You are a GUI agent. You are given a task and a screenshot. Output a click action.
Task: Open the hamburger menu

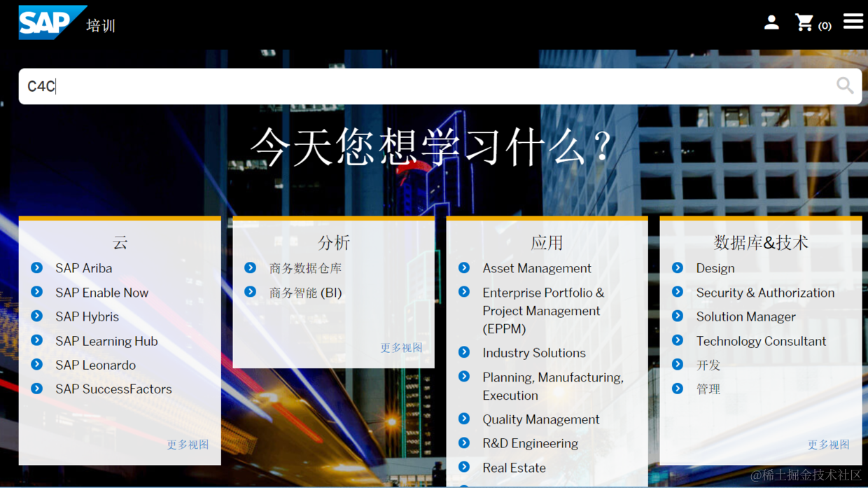click(853, 21)
